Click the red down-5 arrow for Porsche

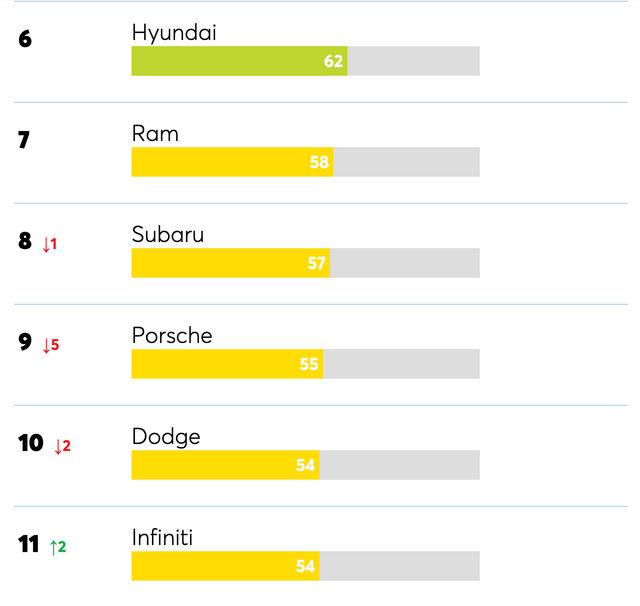[x=50, y=344]
